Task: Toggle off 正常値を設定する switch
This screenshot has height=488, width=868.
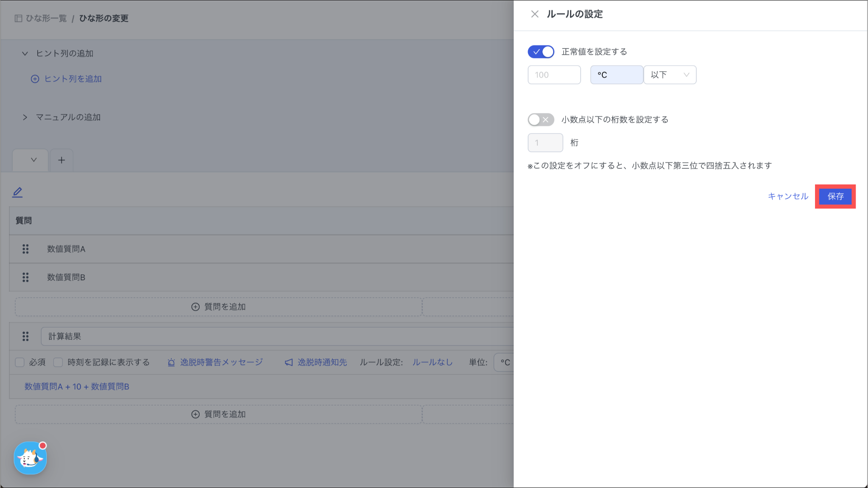Action: 541,52
